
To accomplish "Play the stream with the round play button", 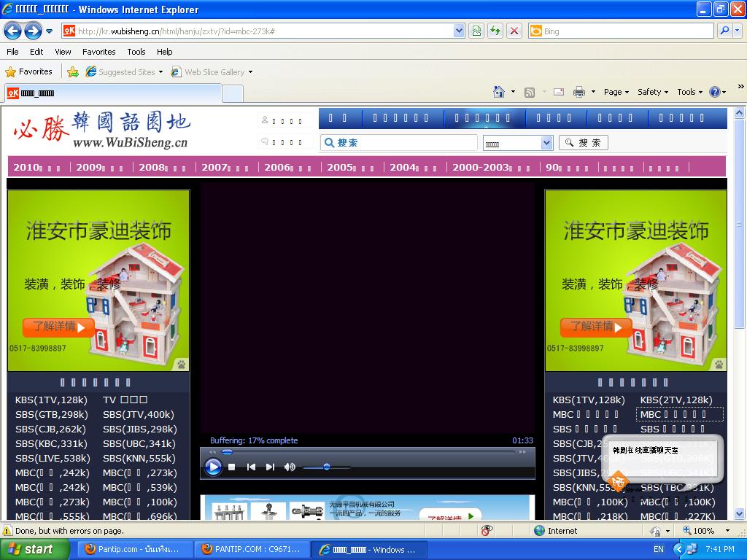I will tap(213, 467).
